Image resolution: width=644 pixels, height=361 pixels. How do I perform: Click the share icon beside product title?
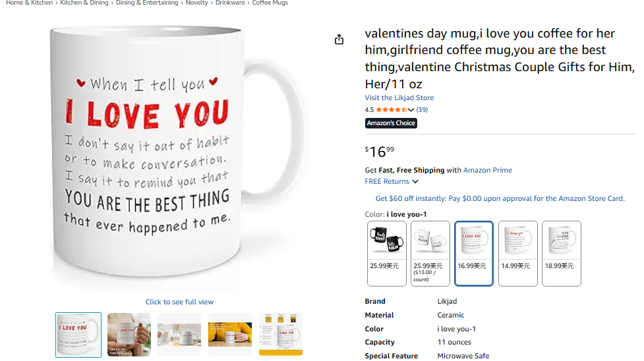(x=339, y=40)
